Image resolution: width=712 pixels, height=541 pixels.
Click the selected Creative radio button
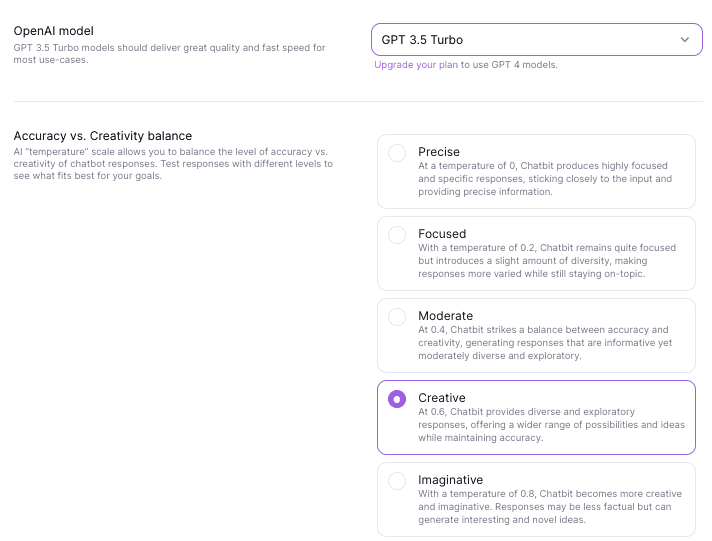tap(397, 399)
